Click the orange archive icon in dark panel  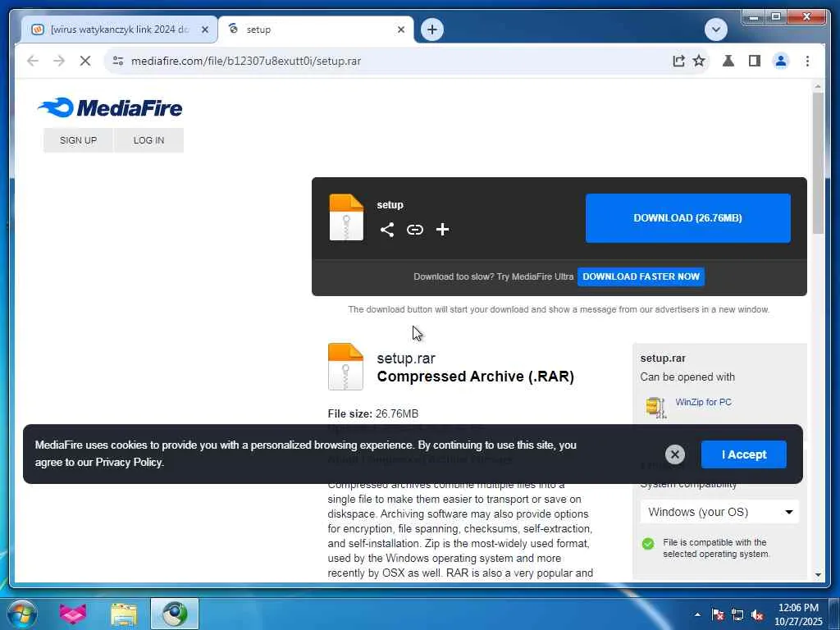click(x=346, y=217)
